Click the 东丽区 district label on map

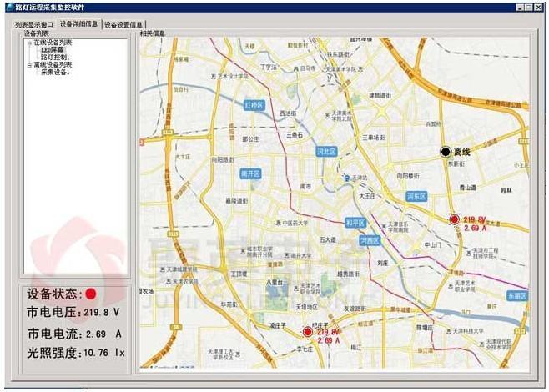(x=517, y=296)
